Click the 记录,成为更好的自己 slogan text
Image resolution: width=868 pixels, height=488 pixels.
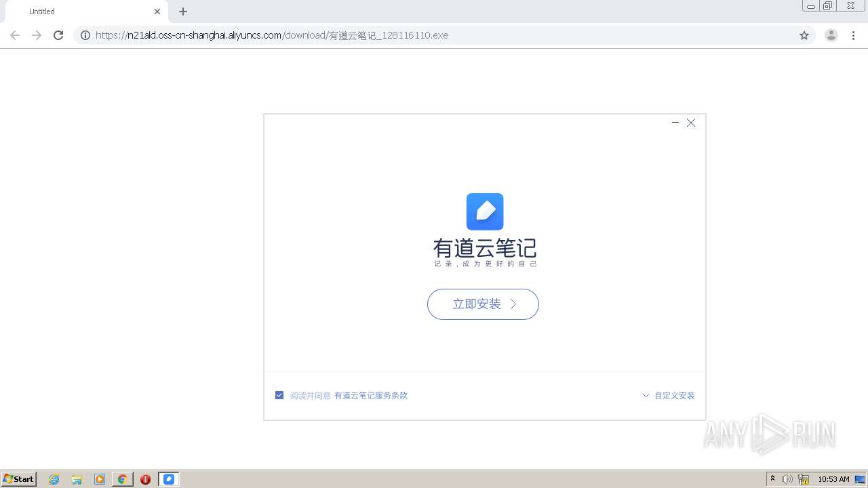(486, 264)
